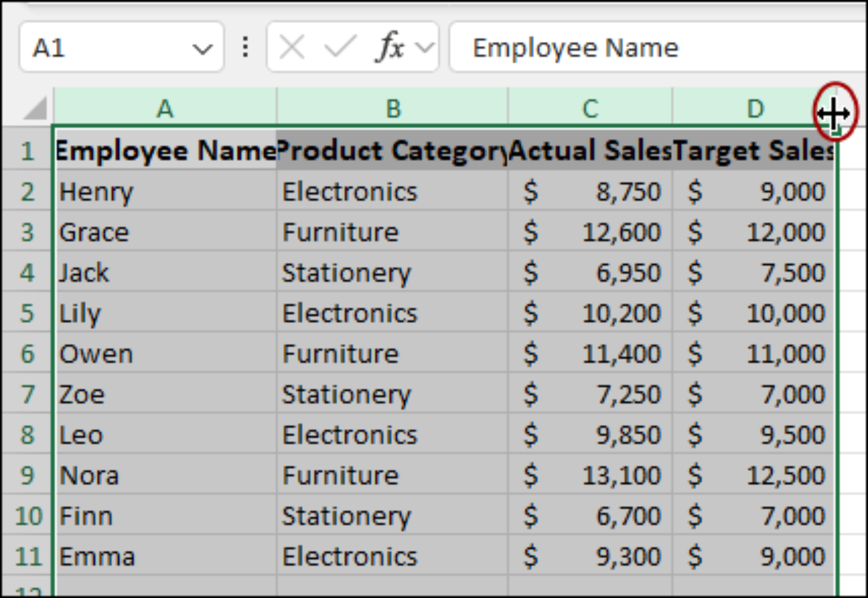Click the formula bar containing Employee Name

[658, 47]
